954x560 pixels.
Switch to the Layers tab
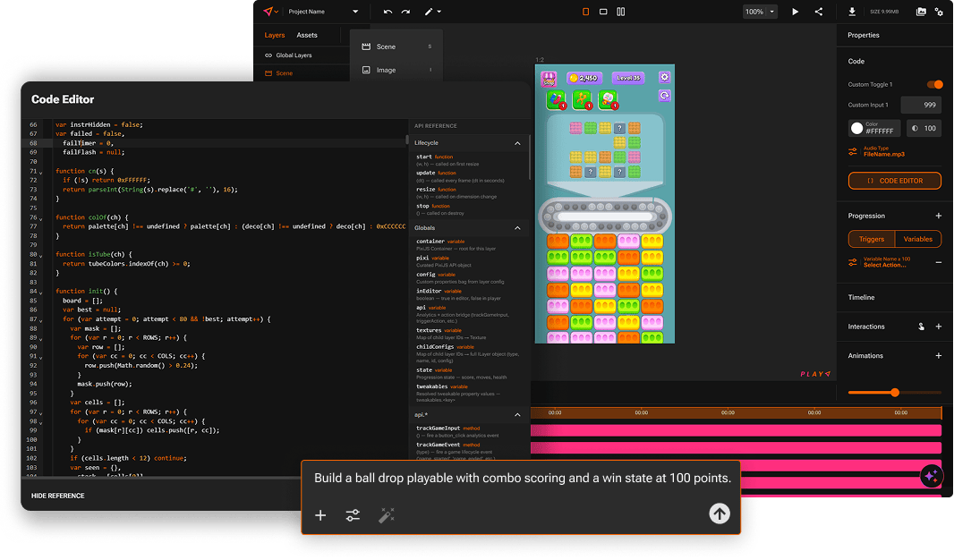275,35
